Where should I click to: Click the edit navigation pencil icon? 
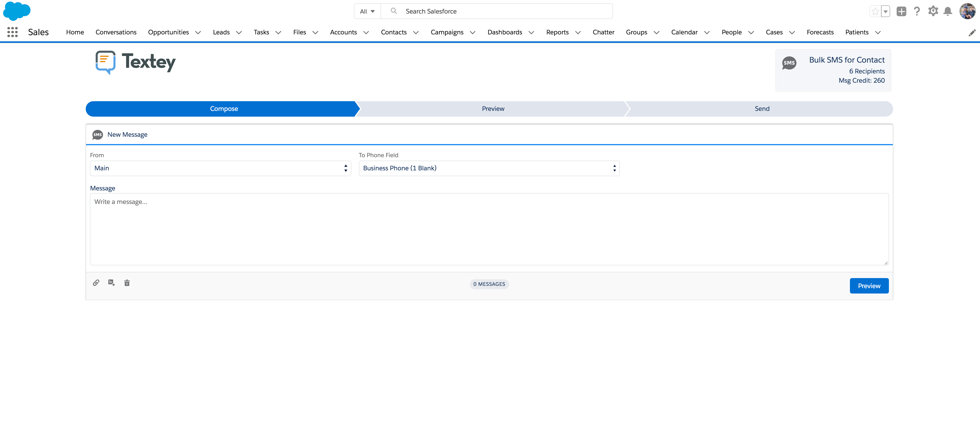pos(972,33)
